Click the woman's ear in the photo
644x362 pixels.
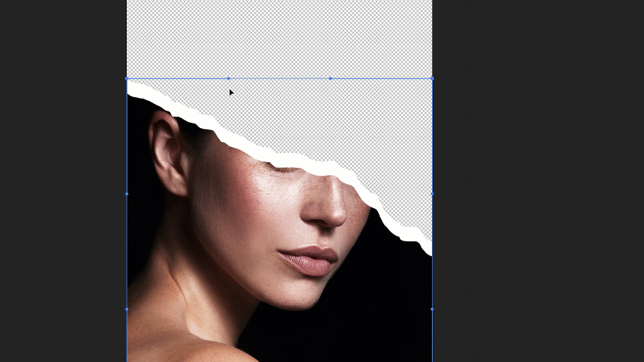coord(168,154)
